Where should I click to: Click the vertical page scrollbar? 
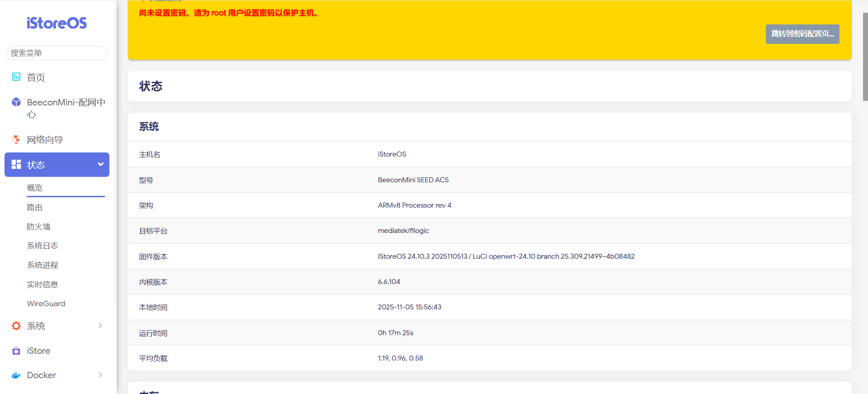865,57
